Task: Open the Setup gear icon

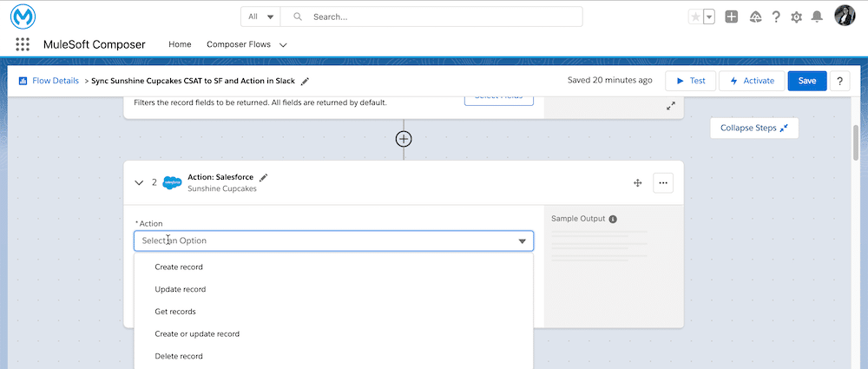Action: point(797,17)
